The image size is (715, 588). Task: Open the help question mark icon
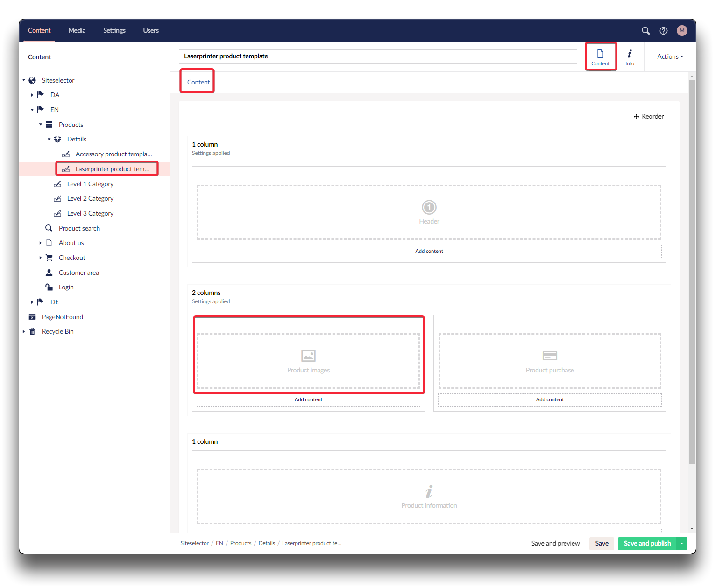(x=663, y=31)
